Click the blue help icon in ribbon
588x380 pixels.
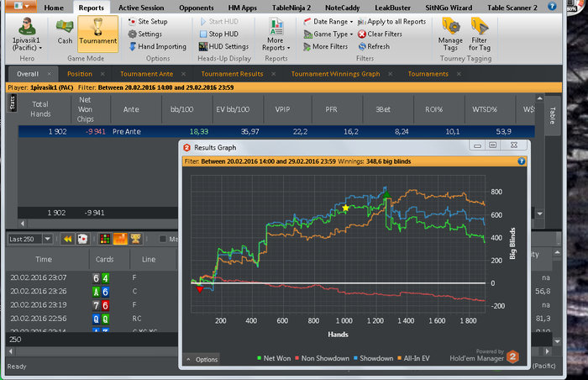pyautogui.click(x=552, y=6)
